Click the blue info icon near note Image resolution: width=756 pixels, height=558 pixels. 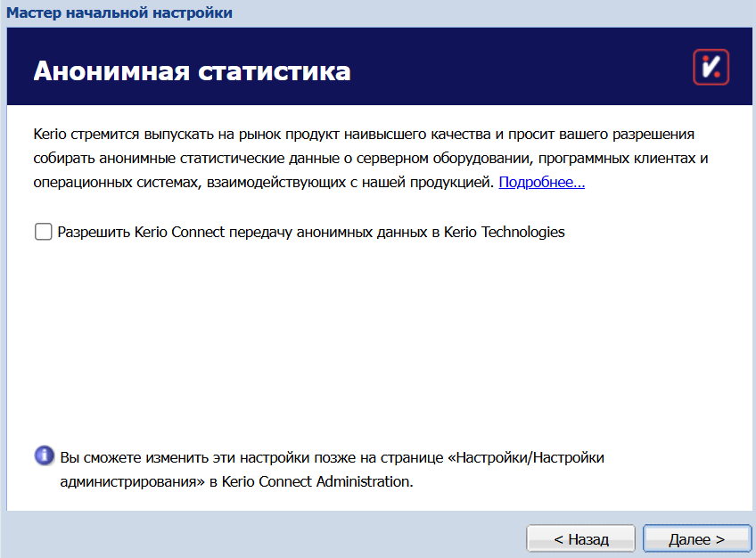[45, 455]
